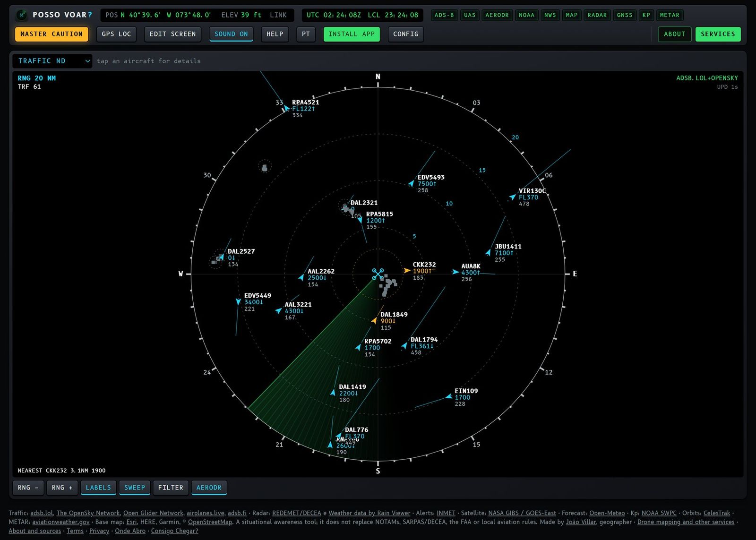Viewport: 756px width, 540px height.
Task: Select the DAL1794 aircraft icon
Action: [x=404, y=346]
